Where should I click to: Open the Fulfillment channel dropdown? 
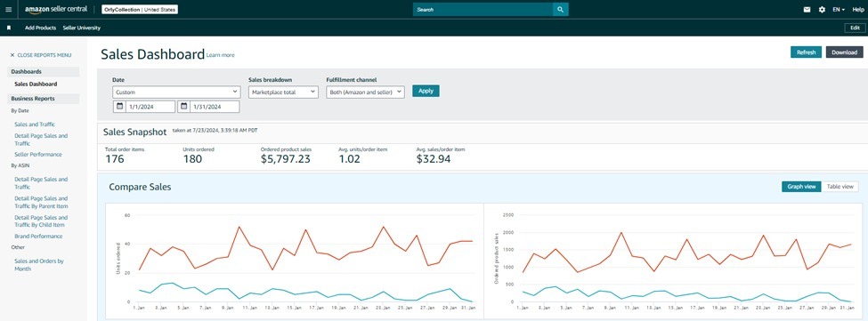(x=365, y=92)
